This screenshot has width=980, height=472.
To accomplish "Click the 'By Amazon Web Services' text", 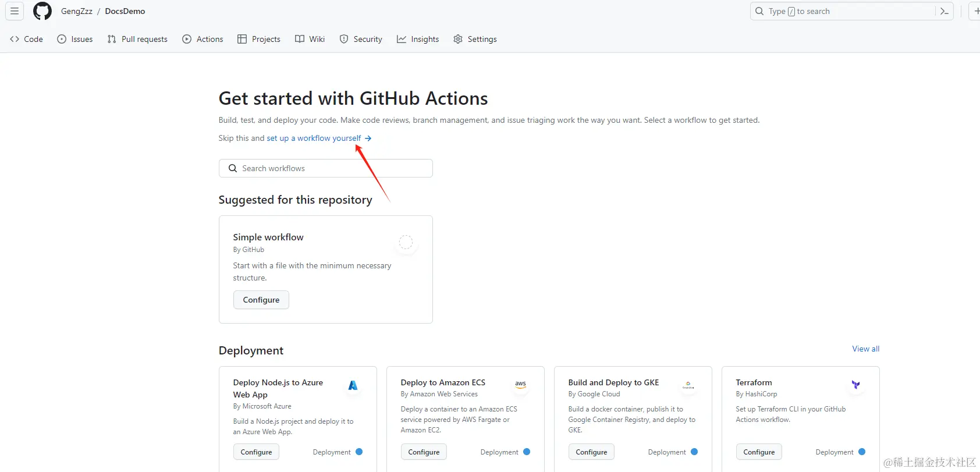I will pyautogui.click(x=439, y=394).
